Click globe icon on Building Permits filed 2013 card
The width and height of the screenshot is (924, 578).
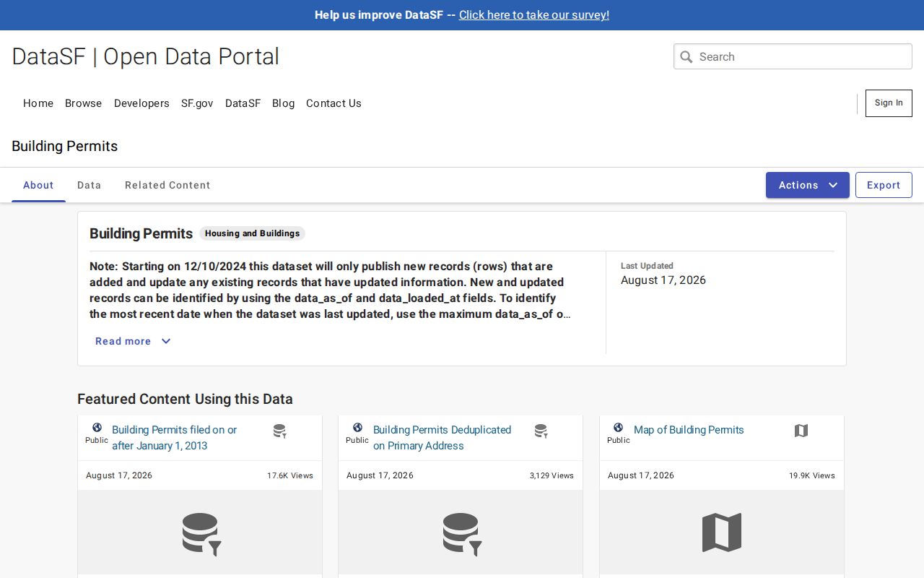(x=97, y=428)
